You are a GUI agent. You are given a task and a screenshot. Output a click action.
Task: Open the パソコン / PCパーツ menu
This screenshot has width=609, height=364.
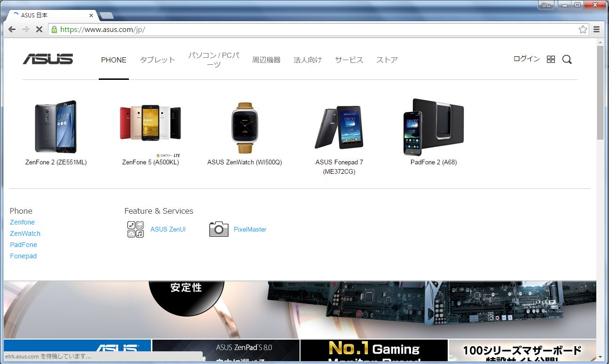click(214, 60)
